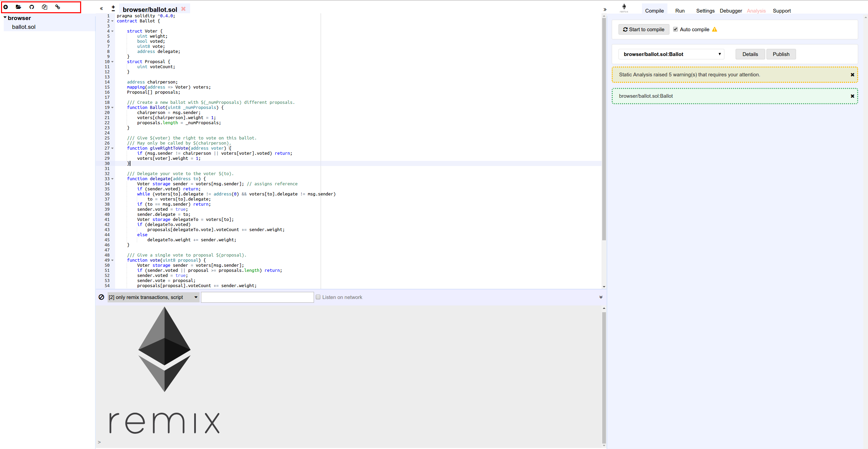Click line number 30 in the gutter
The image size is (868, 449).
[x=107, y=164]
